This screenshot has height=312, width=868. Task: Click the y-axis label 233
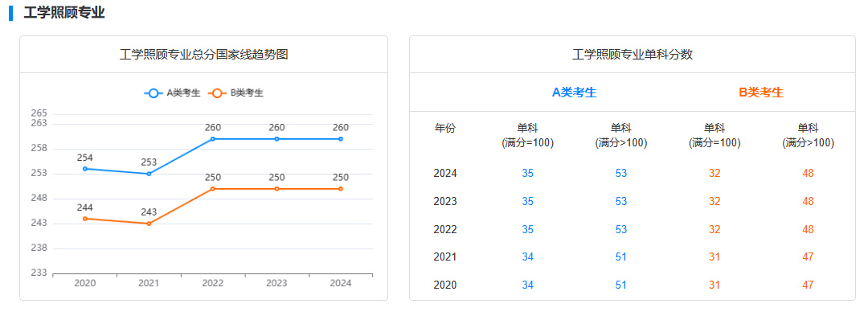pos(39,273)
